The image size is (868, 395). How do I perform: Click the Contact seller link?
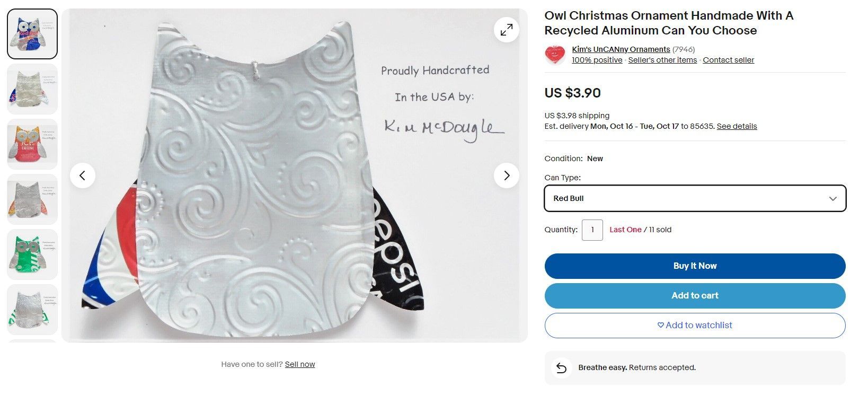tap(729, 60)
